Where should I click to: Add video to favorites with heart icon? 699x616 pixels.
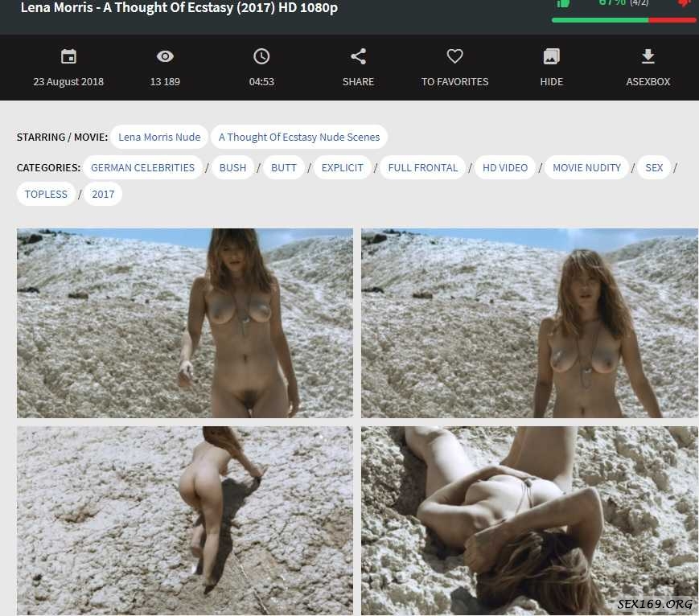click(454, 56)
